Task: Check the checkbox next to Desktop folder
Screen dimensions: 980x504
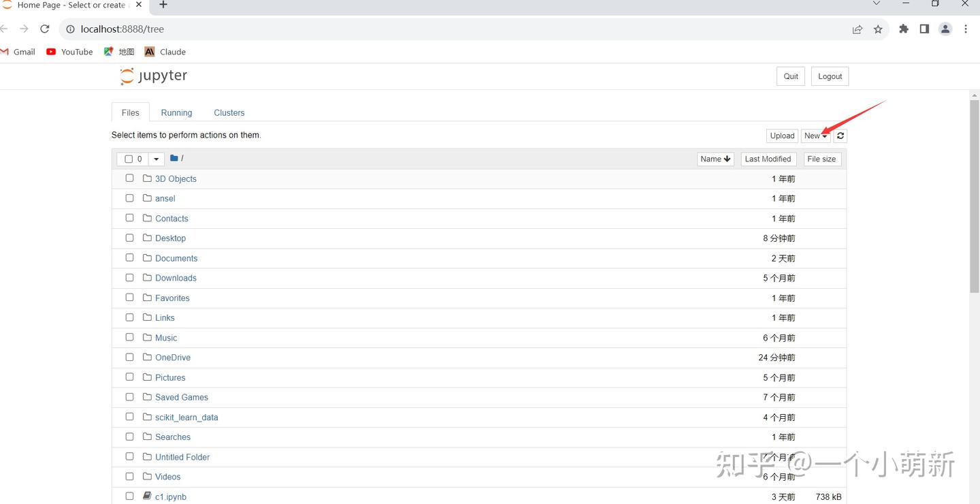Action: click(x=129, y=237)
